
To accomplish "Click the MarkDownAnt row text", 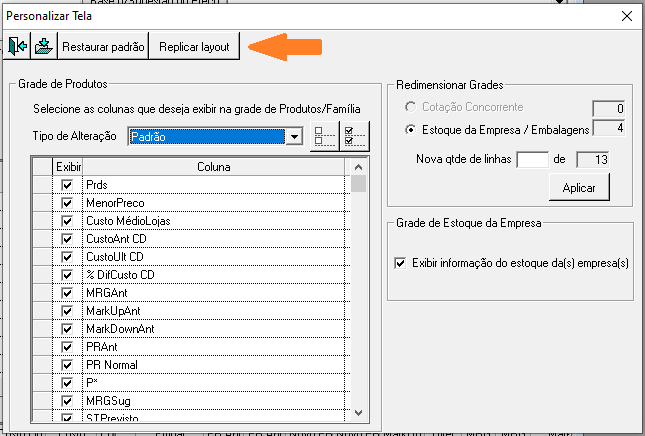I will 120,329.
